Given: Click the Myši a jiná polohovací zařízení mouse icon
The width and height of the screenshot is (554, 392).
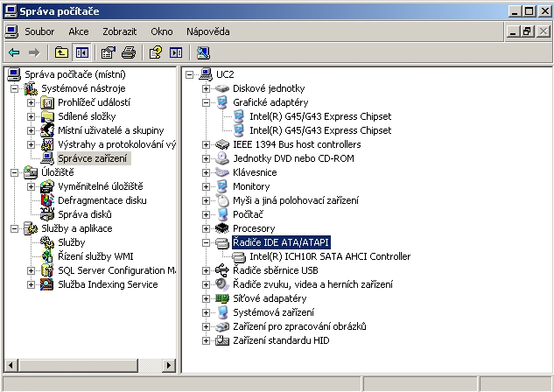Looking at the screenshot, I should 222,200.
